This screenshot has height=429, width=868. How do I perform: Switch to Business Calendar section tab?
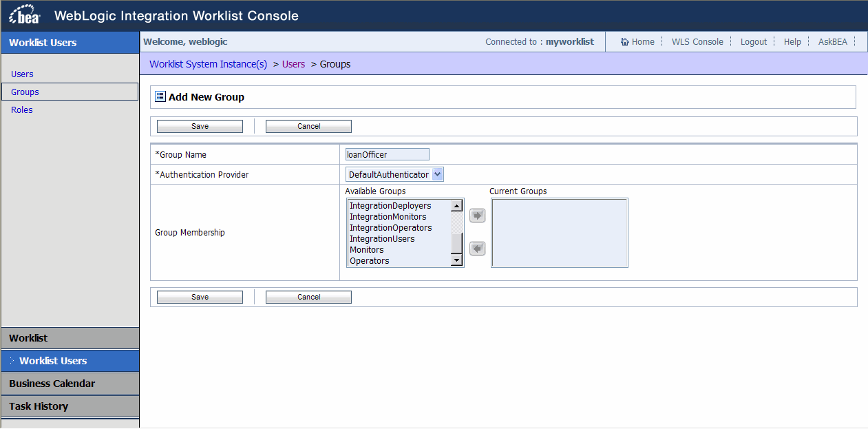(70, 384)
